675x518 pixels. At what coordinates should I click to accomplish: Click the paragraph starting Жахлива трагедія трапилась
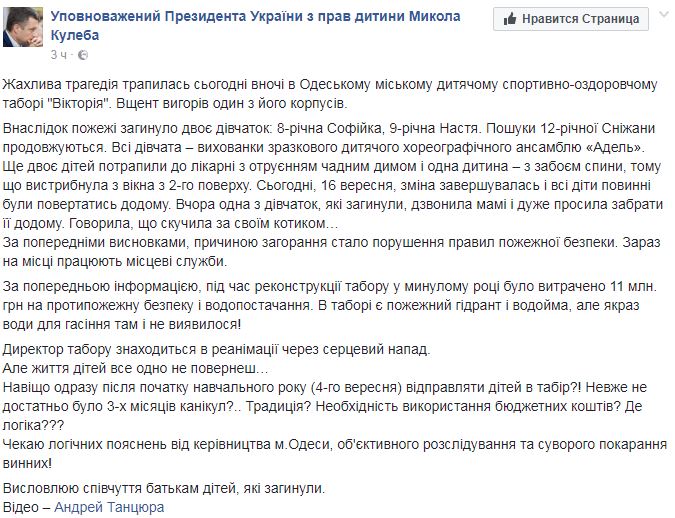[x=330, y=94]
